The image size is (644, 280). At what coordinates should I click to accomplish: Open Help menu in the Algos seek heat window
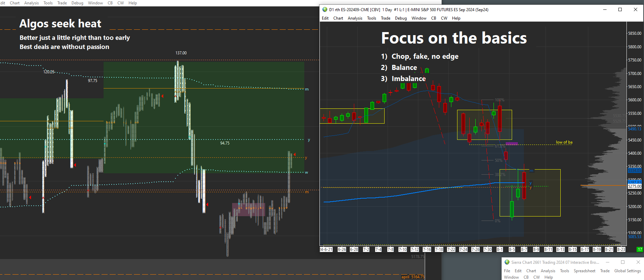pos(133,3)
